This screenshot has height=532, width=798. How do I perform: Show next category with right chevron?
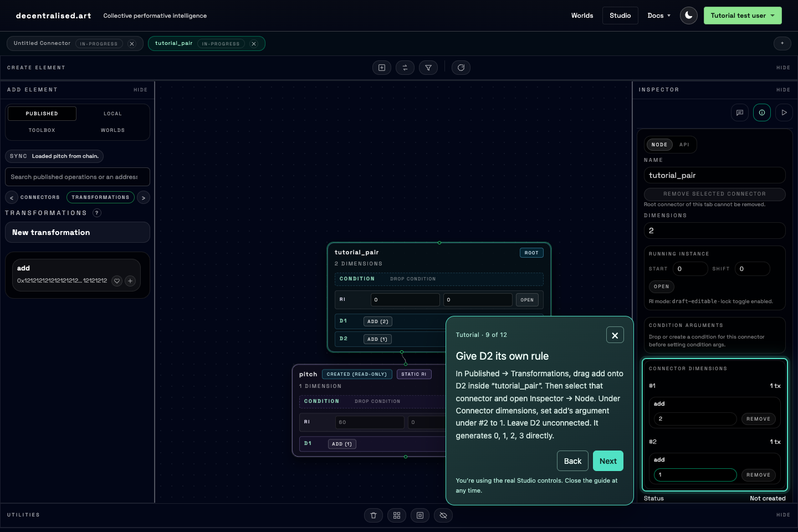144,197
